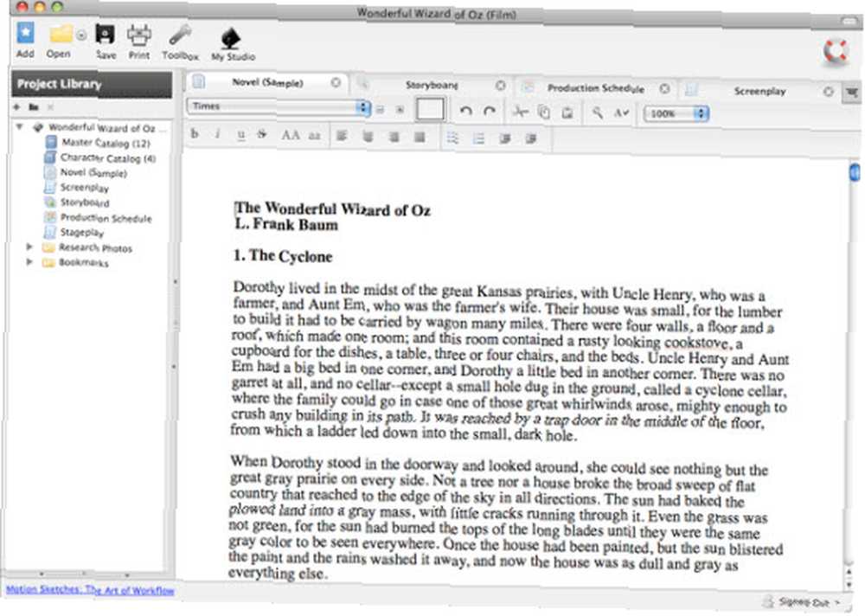Run spell check with the A-check icon
865x616 pixels.
click(621, 113)
